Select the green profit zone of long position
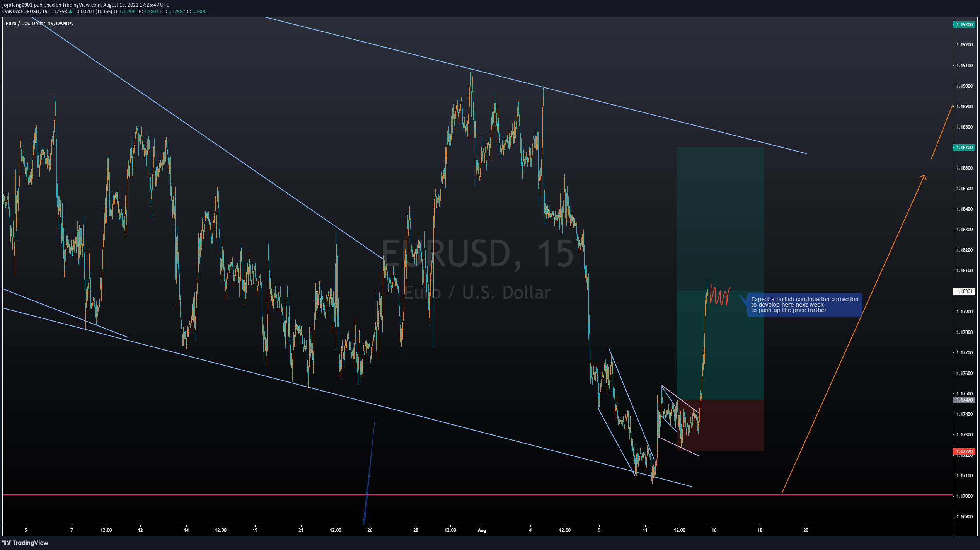The image size is (980, 550). pyautogui.click(x=720, y=273)
